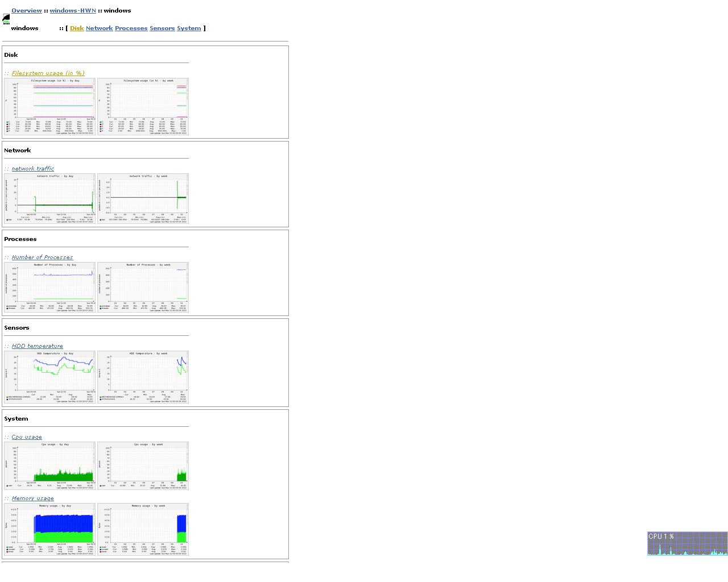The image size is (728, 582).
Task: Select the Disk category link
Action: click(77, 28)
